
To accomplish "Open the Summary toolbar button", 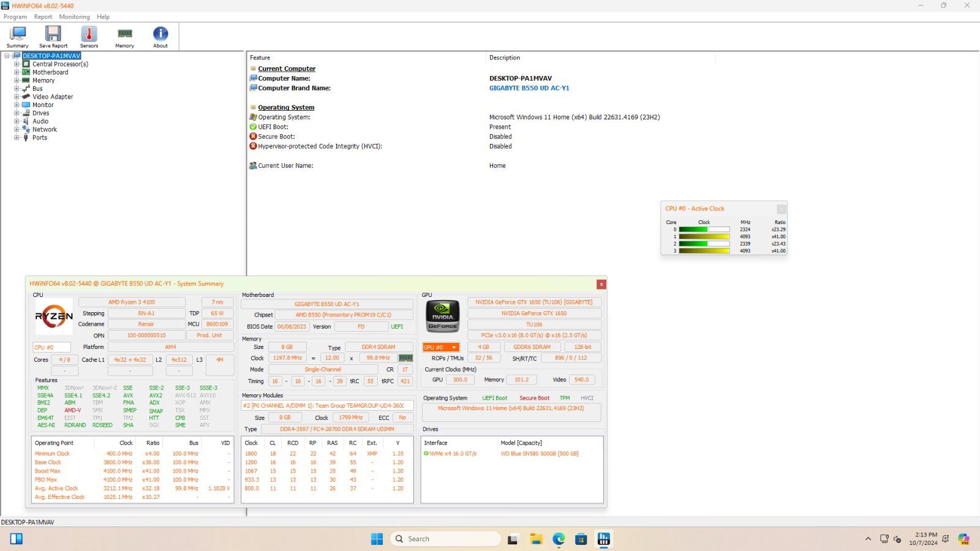I will tap(18, 37).
